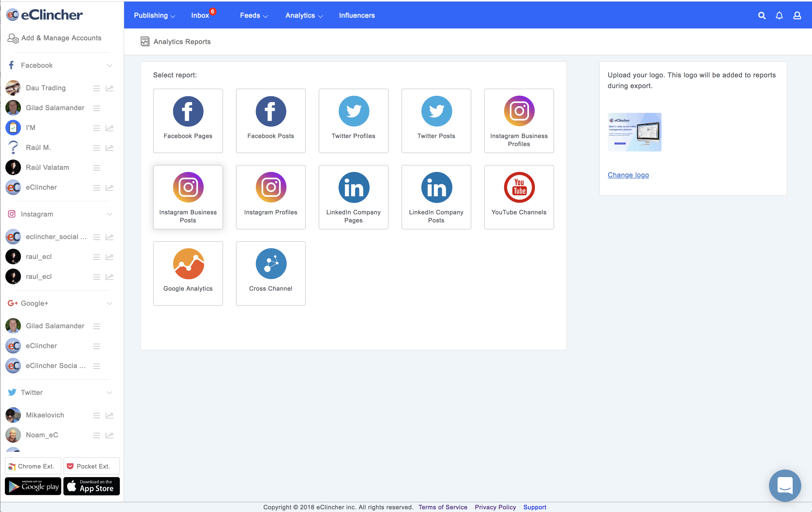This screenshot has width=812, height=512.
Task: Open the menu icon for eClincher Socia
Action: [97, 366]
